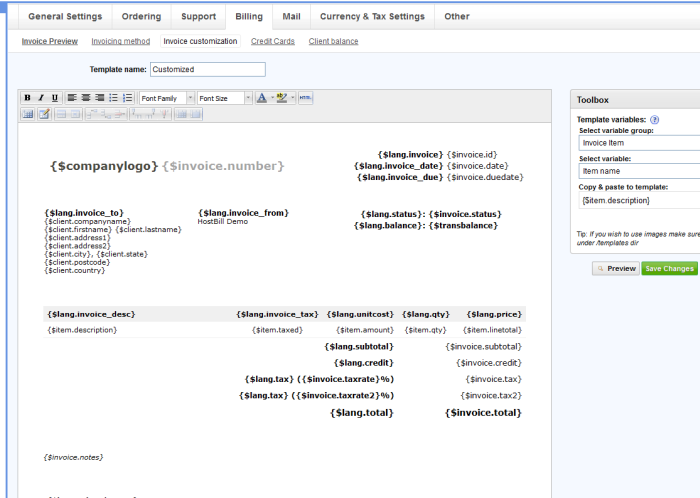Viewport: 700px width, 498px height.
Task: Open table row properties icon
Action: pos(61,114)
